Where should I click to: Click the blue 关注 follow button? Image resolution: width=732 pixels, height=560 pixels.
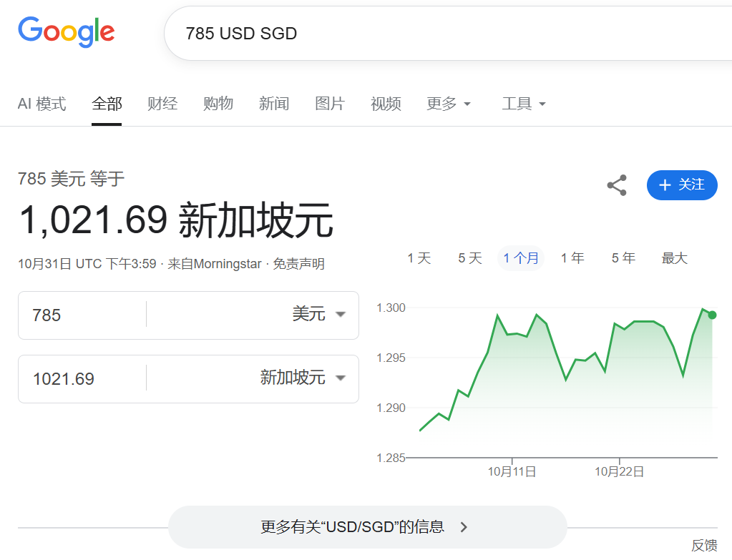681,185
